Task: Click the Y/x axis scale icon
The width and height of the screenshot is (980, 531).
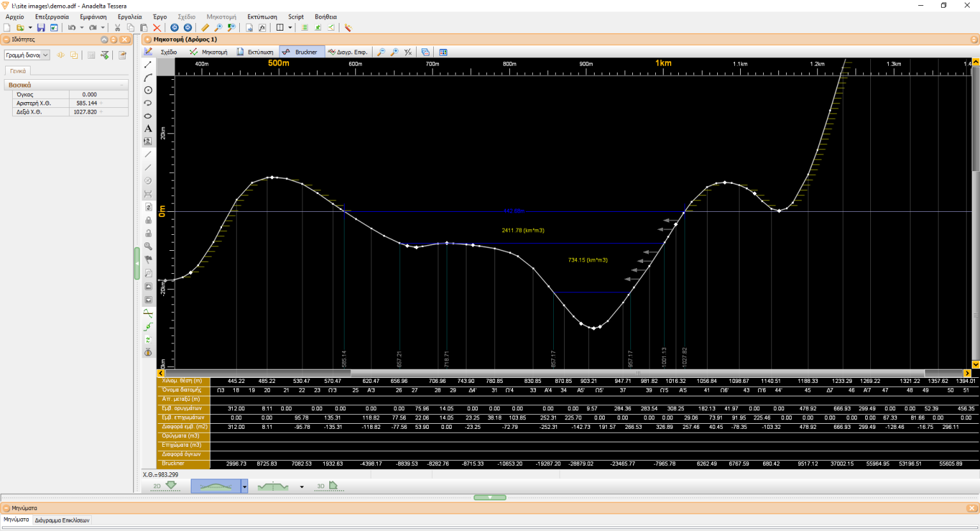Action: tap(408, 52)
